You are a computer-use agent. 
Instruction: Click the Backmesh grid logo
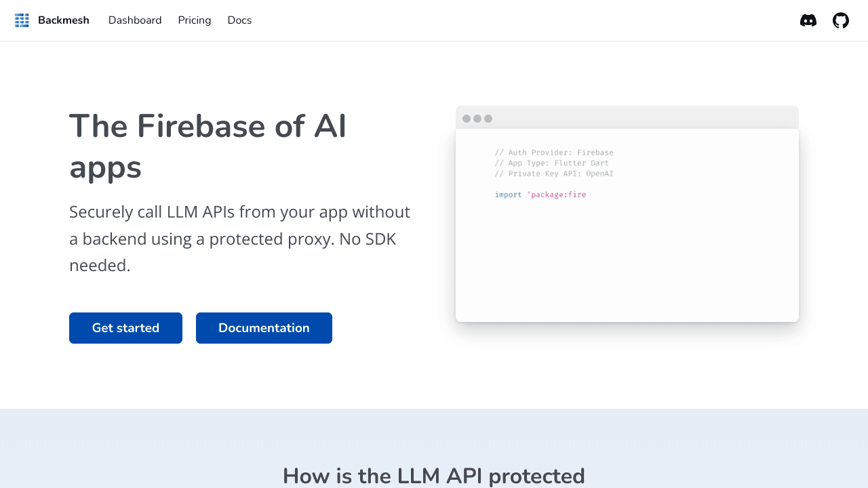(x=22, y=20)
